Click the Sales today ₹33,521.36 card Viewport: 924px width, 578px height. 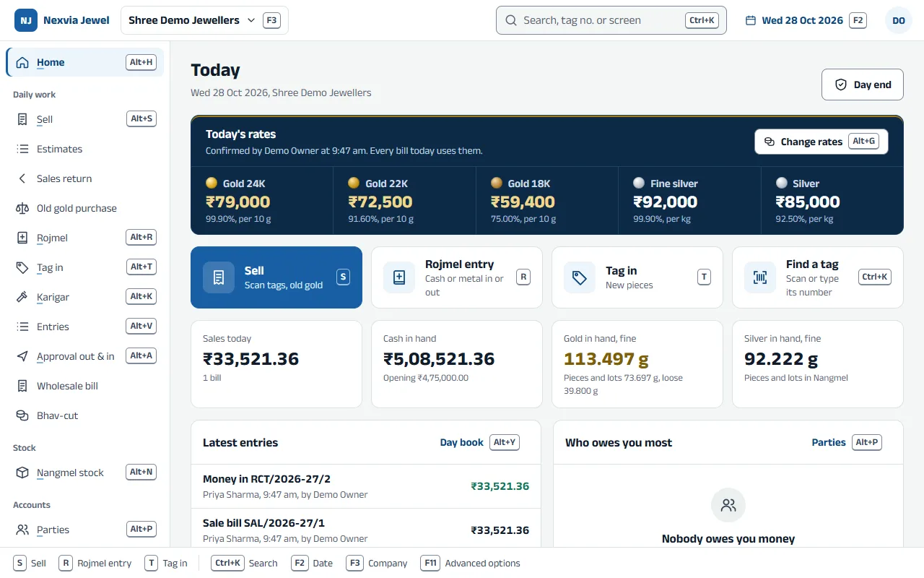tap(276, 364)
